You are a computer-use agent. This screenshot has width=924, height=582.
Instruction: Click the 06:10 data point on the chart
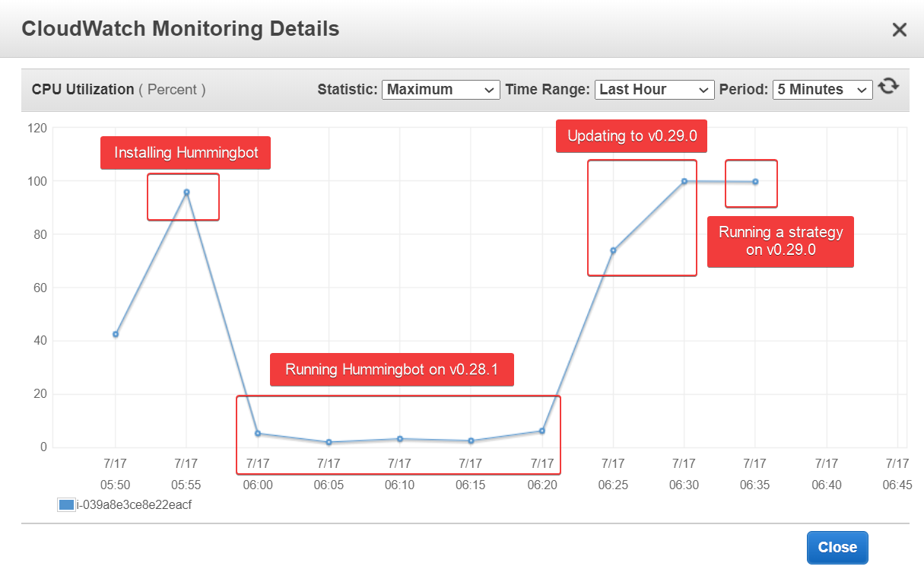(400, 439)
